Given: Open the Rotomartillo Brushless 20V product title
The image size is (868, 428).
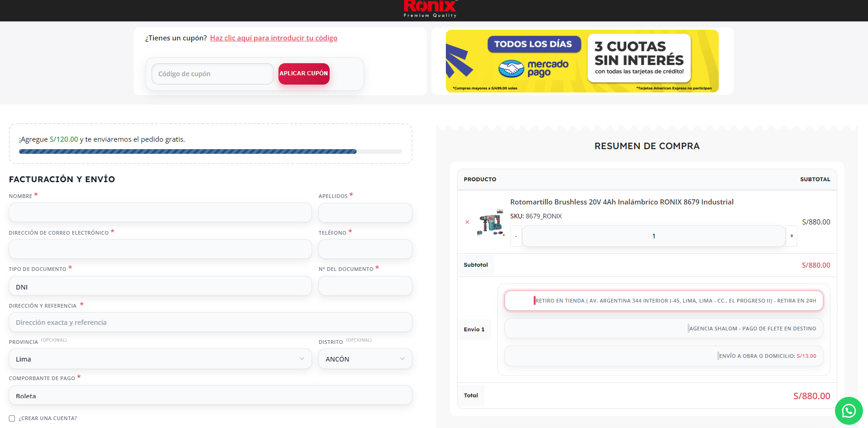Looking at the screenshot, I should coord(622,202).
